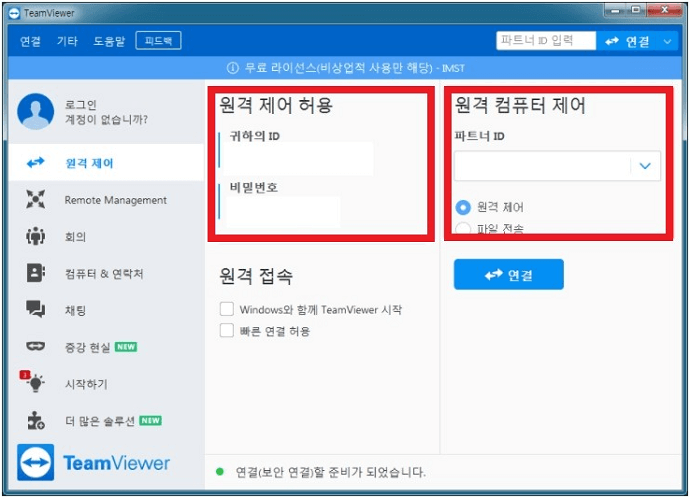Screen dimensions: 689x497
Task: Click the remote control arrows icon in sidebar
Action: pos(36,162)
